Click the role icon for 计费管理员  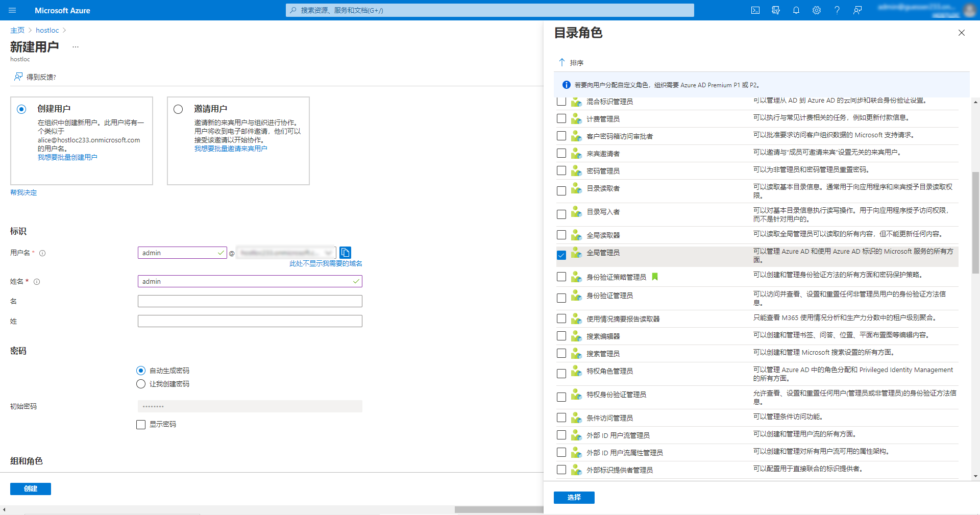pos(576,119)
